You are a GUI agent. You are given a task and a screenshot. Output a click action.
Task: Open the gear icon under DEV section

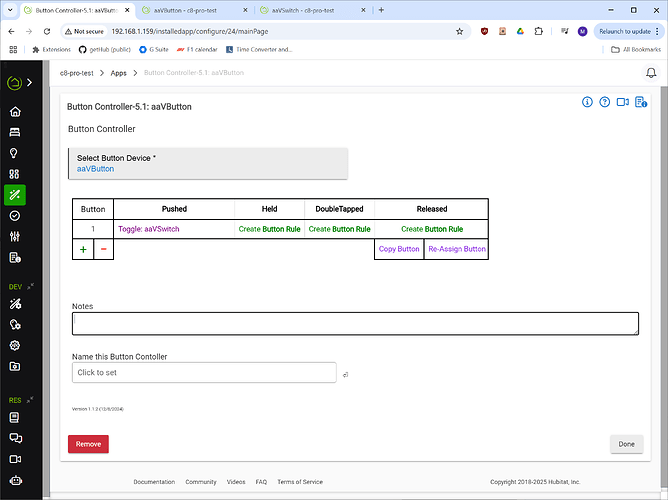tap(15, 345)
